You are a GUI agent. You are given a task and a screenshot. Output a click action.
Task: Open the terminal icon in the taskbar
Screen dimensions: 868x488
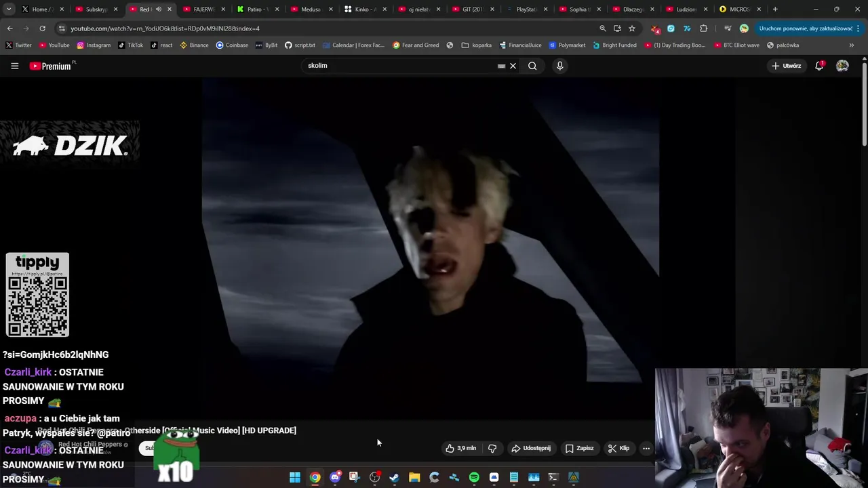tap(553, 478)
